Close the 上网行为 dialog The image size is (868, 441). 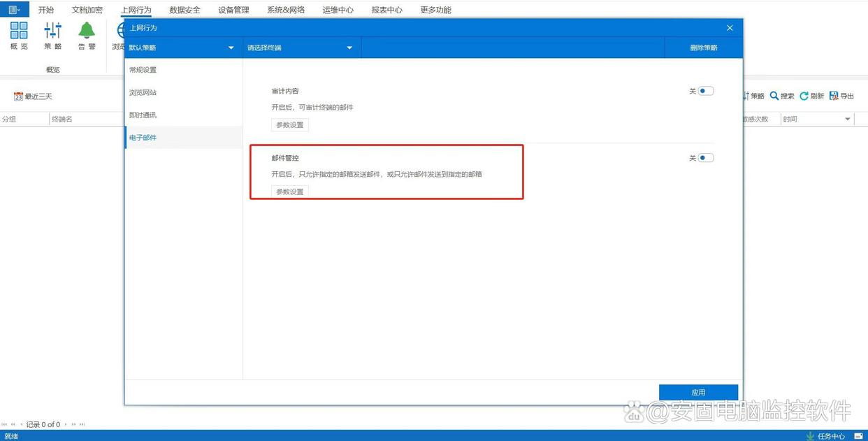[730, 28]
